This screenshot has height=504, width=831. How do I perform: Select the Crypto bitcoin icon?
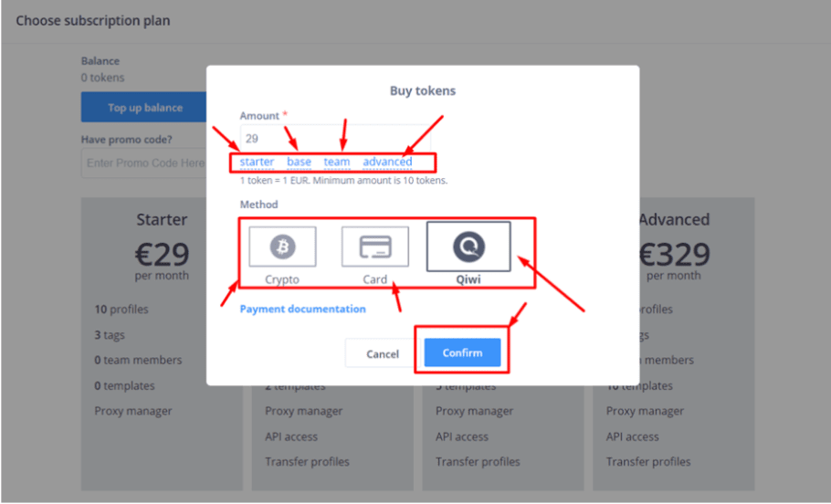[282, 247]
